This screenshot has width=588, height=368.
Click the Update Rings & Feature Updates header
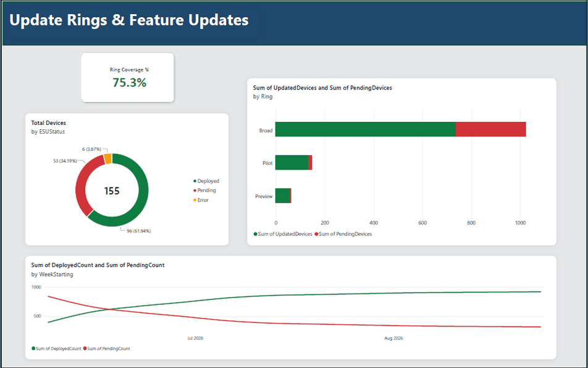coord(129,20)
